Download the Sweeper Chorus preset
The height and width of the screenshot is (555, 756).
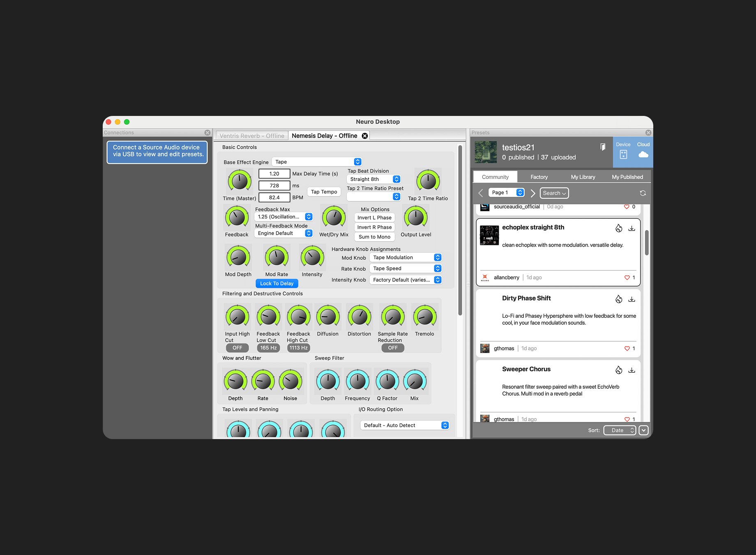tap(632, 370)
